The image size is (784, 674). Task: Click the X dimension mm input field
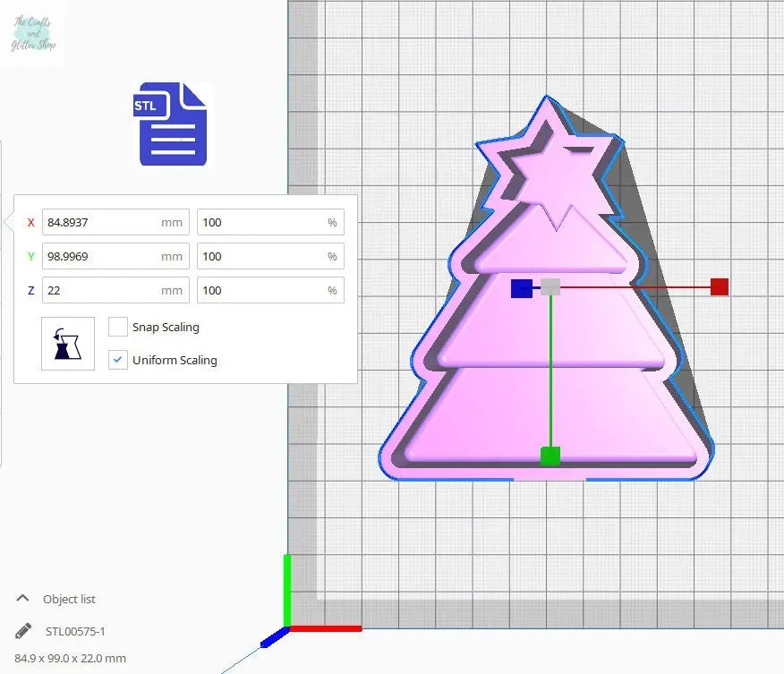(x=100, y=223)
